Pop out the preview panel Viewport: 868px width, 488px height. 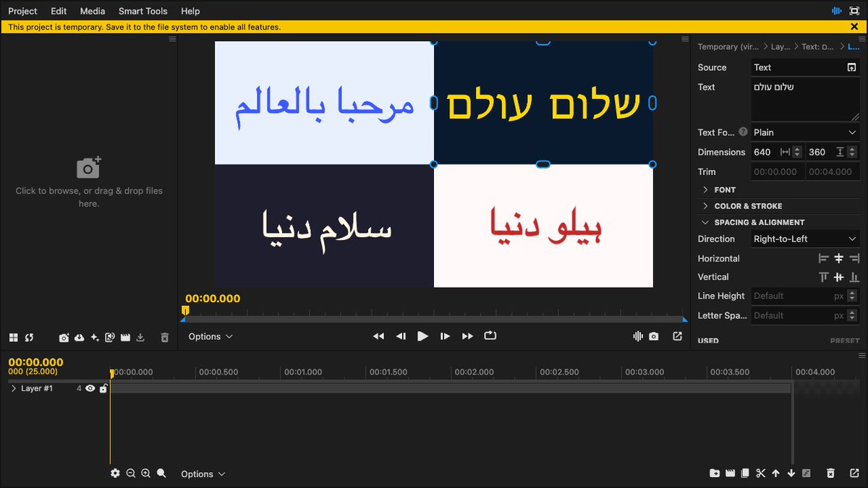click(677, 336)
